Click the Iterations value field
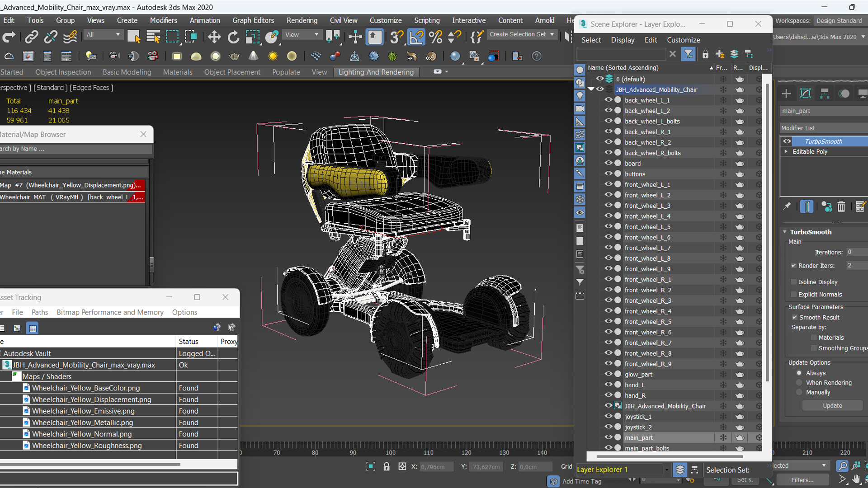Image resolution: width=868 pixels, height=488 pixels. 857,252
